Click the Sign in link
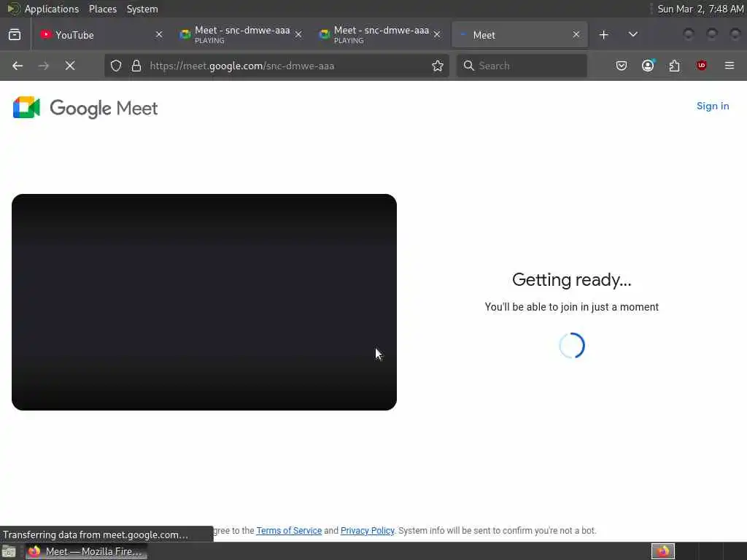747x560 pixels. pos(713,106)
